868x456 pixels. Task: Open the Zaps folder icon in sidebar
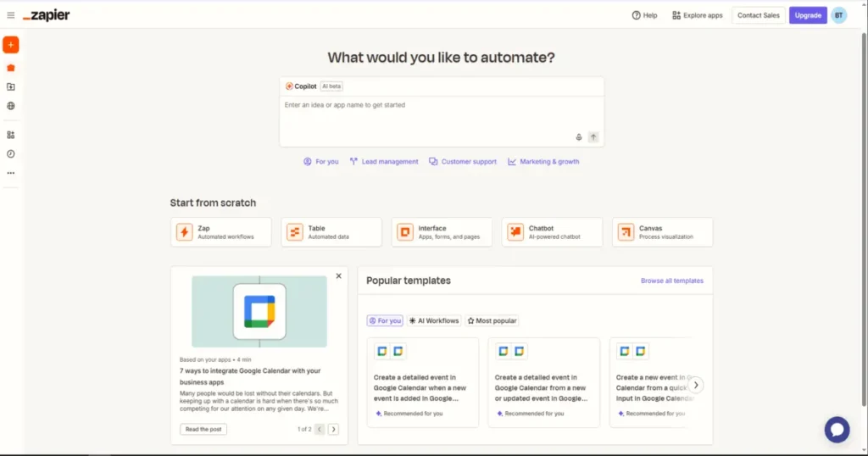click(x=10, y=87)
